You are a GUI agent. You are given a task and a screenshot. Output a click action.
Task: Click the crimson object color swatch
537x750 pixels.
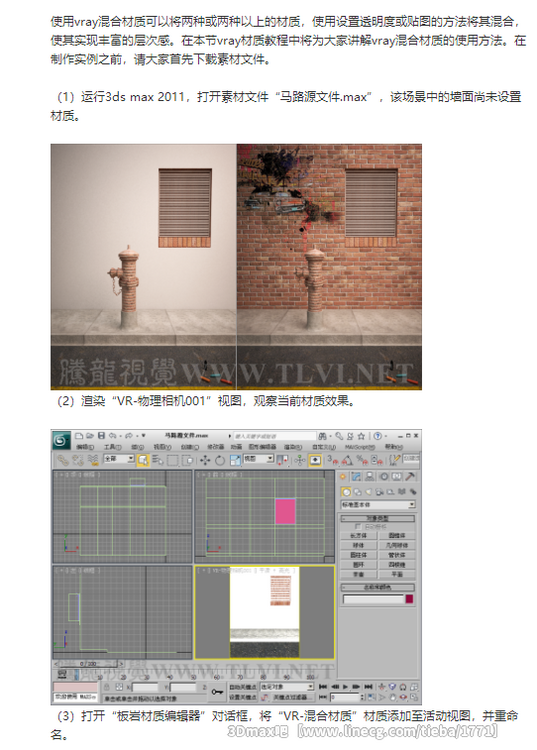409,599
